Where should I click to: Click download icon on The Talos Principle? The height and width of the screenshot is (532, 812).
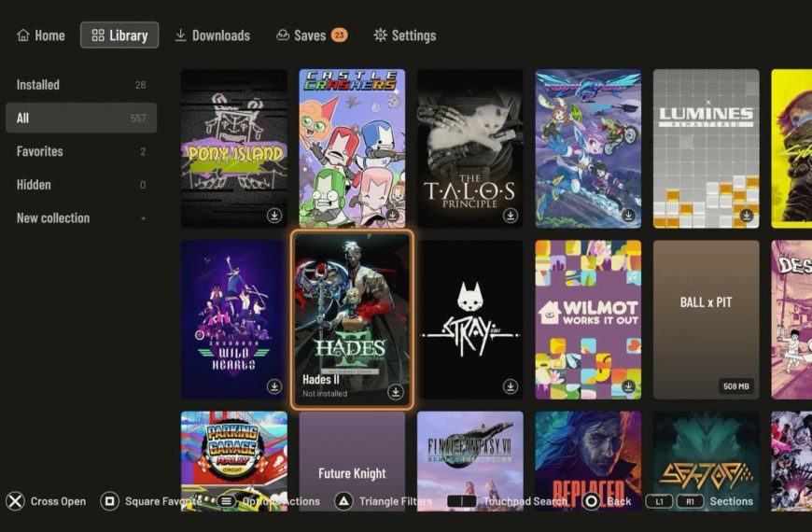tap(511, 215)
